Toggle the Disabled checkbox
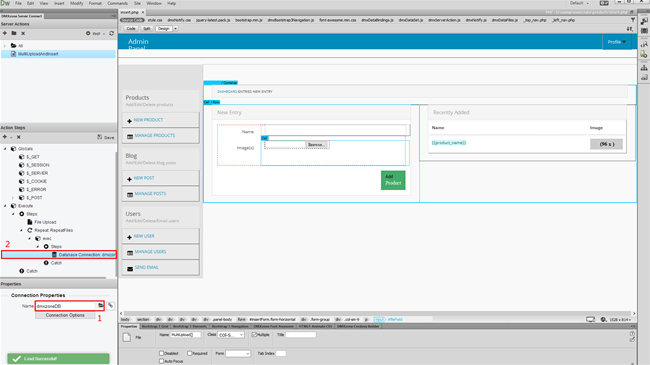650x365 pixels. pos(161,353)
